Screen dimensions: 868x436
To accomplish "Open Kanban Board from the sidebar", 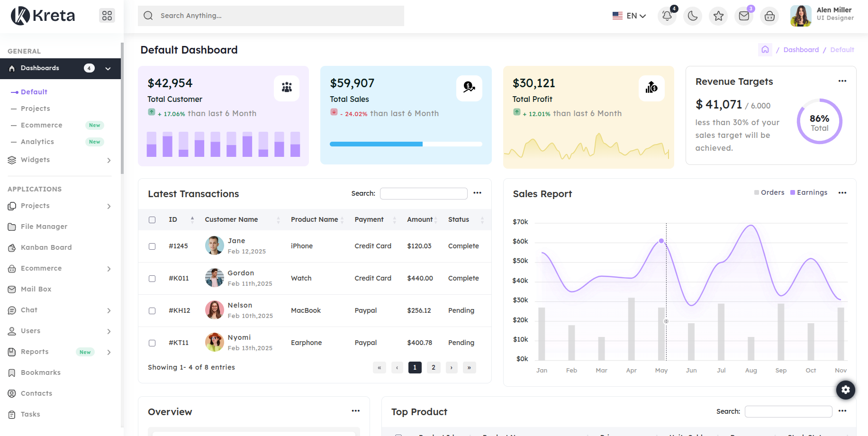I will point(46,247).
